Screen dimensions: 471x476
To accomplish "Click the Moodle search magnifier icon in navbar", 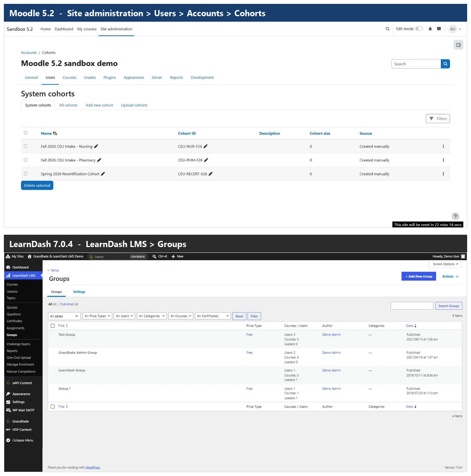I will tap(388, 29).
